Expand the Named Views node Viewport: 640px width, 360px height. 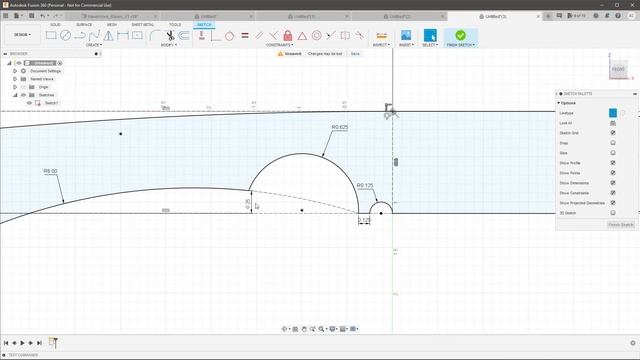point(15,79)
